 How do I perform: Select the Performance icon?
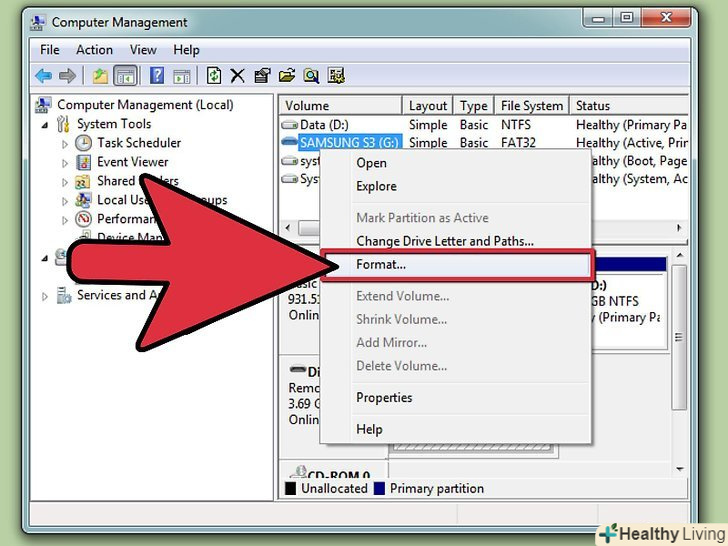[84, 219]
